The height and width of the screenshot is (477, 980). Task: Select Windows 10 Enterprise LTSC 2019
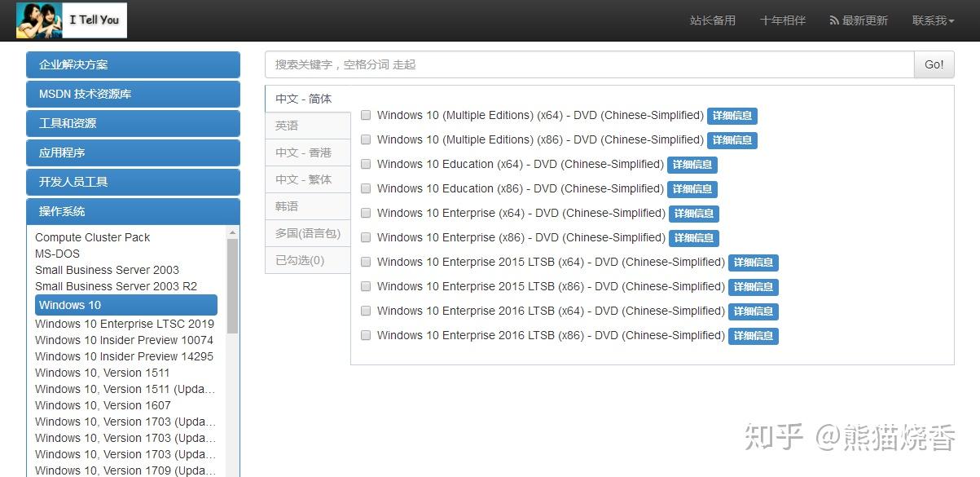[125, 324]
